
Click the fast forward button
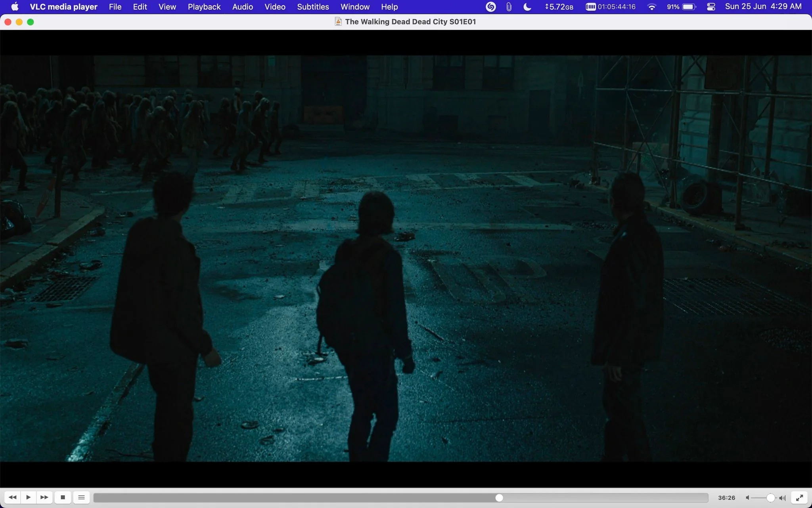[x=44, y=497]
